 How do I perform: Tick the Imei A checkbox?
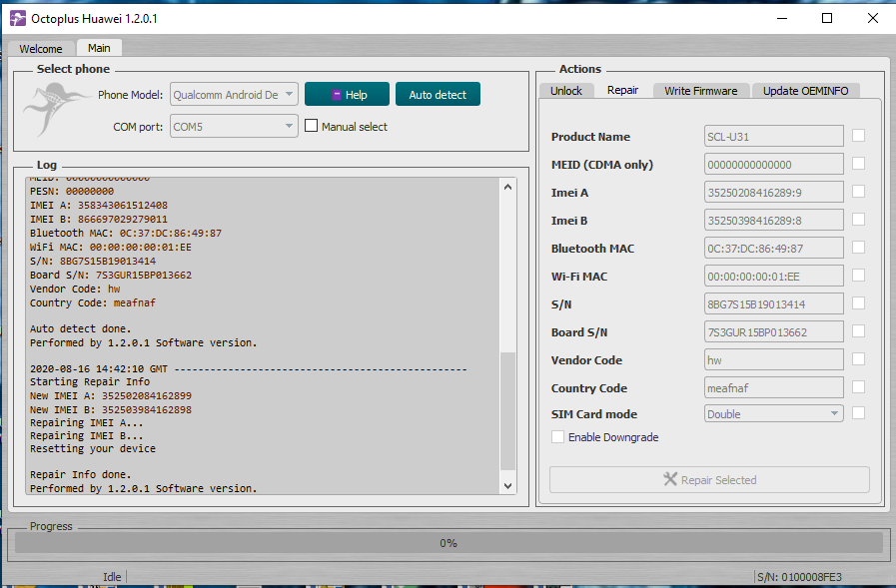click(858, 192)
